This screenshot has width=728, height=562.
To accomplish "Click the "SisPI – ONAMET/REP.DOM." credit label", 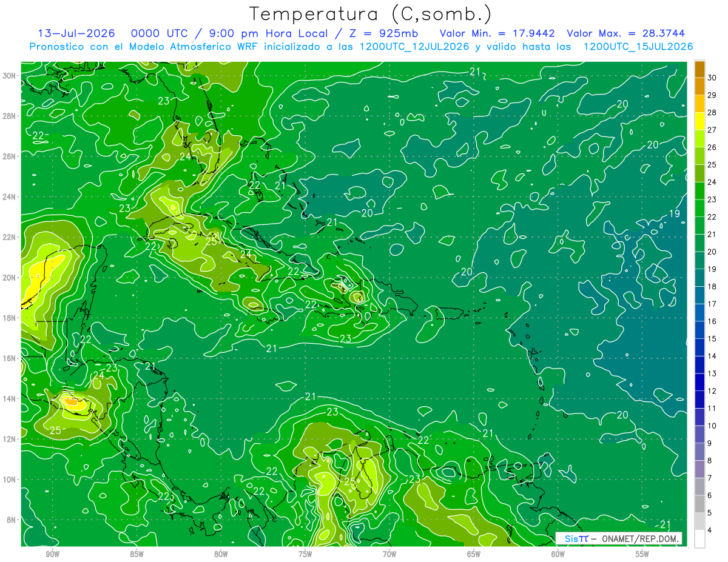I will pyautogui.click(x=618, y=538).
